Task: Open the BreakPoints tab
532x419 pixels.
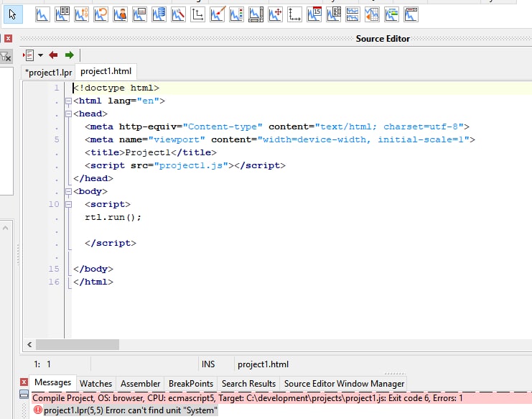Action: [191, 384]
